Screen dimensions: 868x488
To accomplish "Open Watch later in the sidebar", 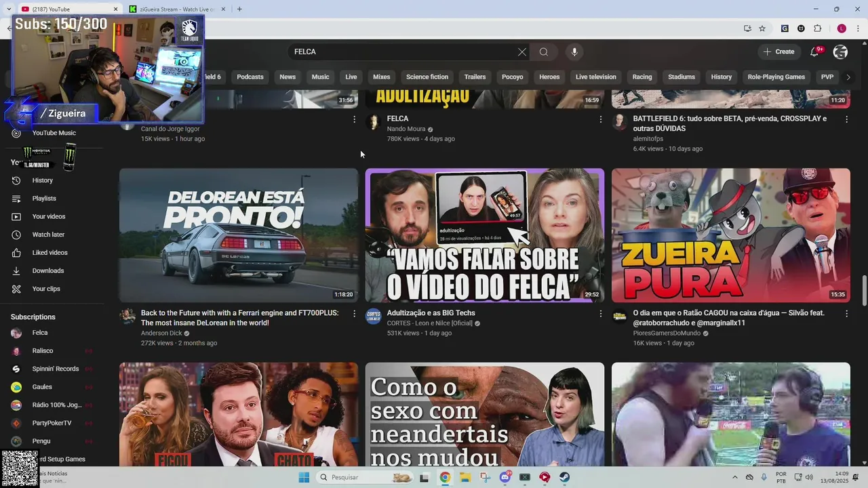I will coord(48,235).
